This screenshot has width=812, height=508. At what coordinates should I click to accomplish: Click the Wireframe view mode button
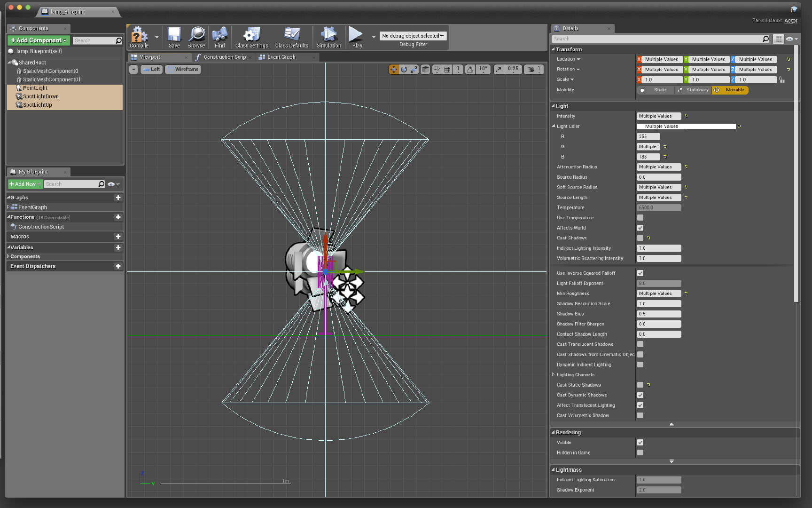pos(183,70)
